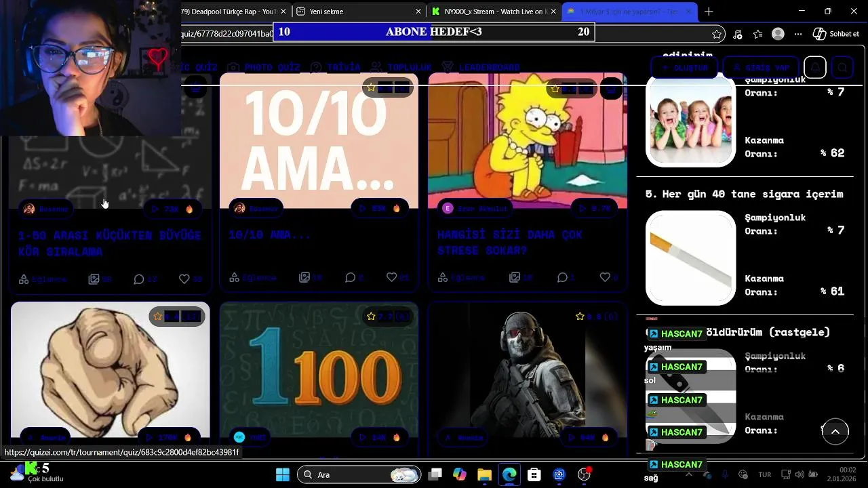The width and height of the screenshot is (868, 488).
Task: Click the play count badge on 10/10 AMA card
Action: pos(380,209)
